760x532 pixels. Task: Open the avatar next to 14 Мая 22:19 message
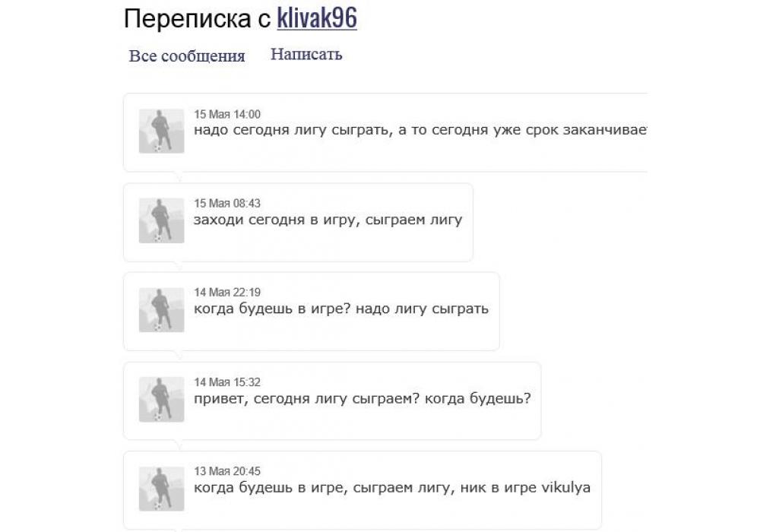(161, 309)
